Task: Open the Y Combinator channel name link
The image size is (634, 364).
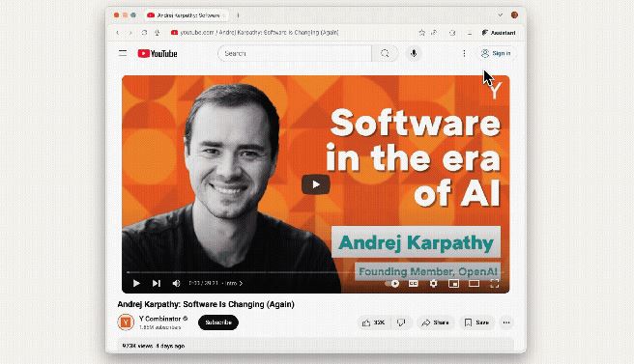Action: pyautogui.click(x=160, y=319)
